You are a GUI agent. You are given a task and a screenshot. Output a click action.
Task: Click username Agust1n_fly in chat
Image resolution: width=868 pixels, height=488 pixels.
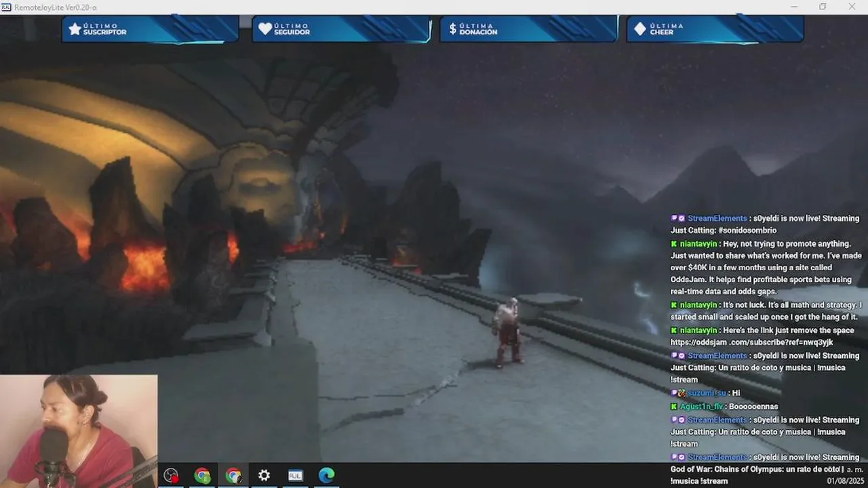click(701, 407)
